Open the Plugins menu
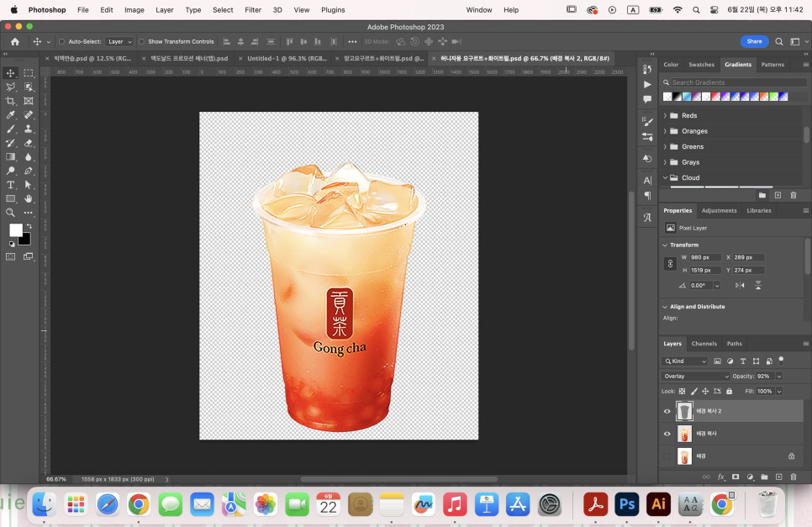This screenshot has height=527, width=812. pos(333,10)
